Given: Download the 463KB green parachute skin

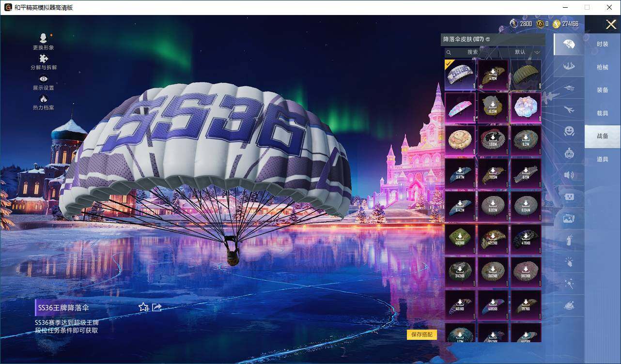Looking at the screenshot, I should [460, 240].
